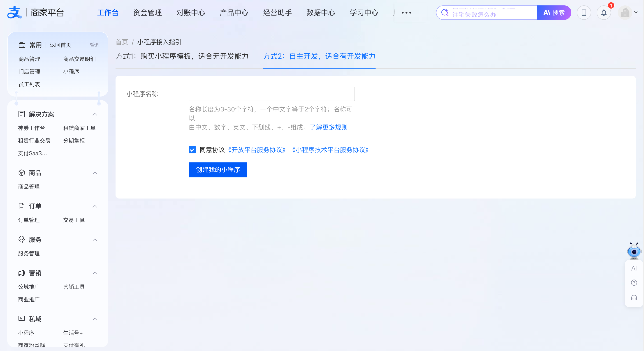Click the 营销 megaphone icon

(x=21, y=273)
